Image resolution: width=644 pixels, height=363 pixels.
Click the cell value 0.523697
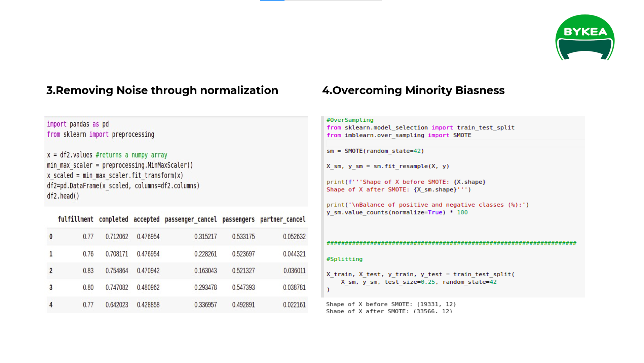[243, 254]
